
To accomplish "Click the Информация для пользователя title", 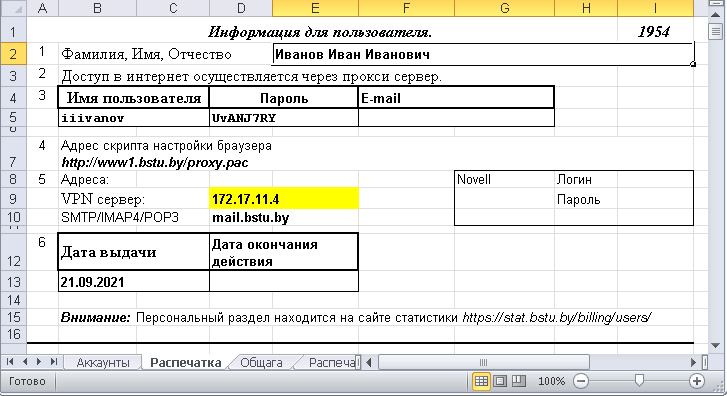I will (320, 32).
